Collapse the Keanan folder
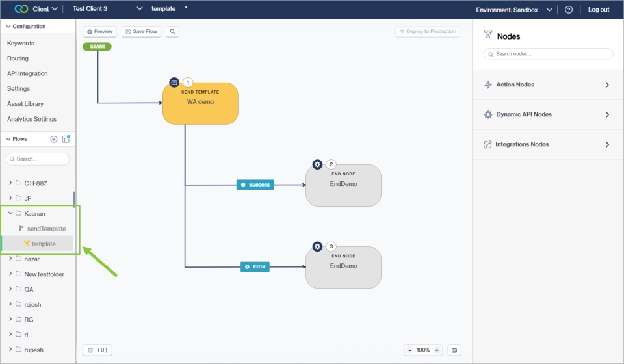The image size is (624, 364). (10, 213)
